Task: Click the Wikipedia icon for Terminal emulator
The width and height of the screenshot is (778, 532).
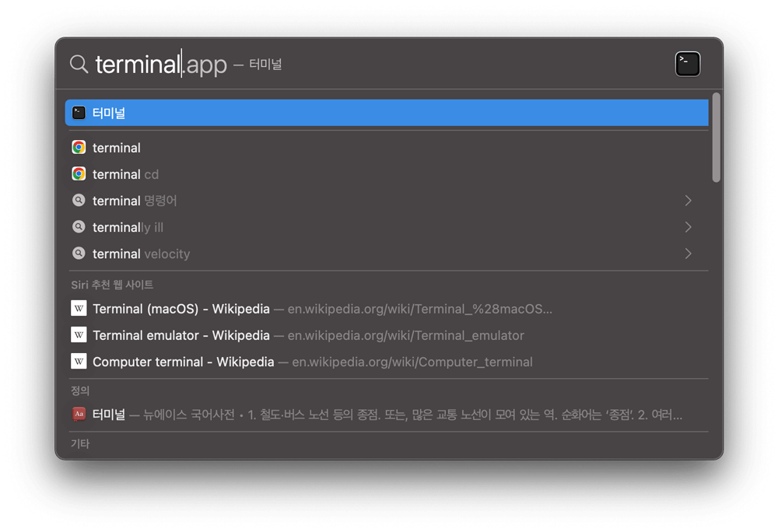Action: pos(78,334)
